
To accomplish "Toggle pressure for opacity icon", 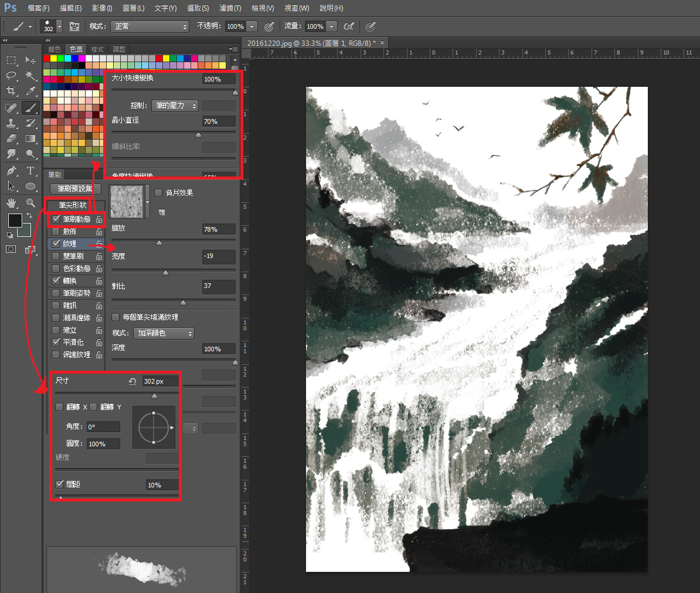I will coord(269,27).
